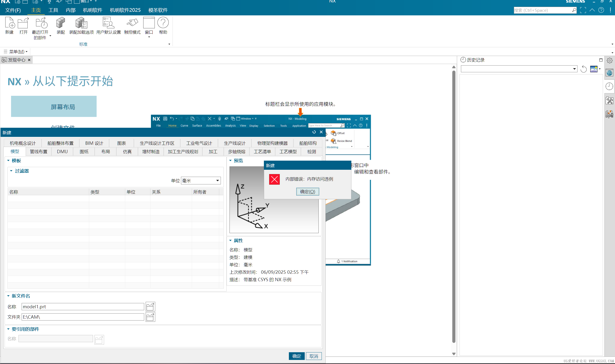Collapse the 属性 section

[230, 240]
